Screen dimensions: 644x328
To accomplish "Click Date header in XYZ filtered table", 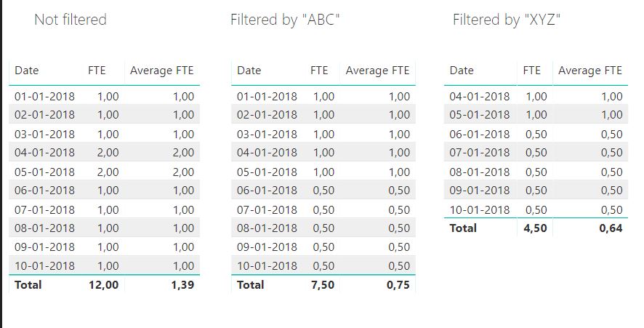I will [462, 71].
